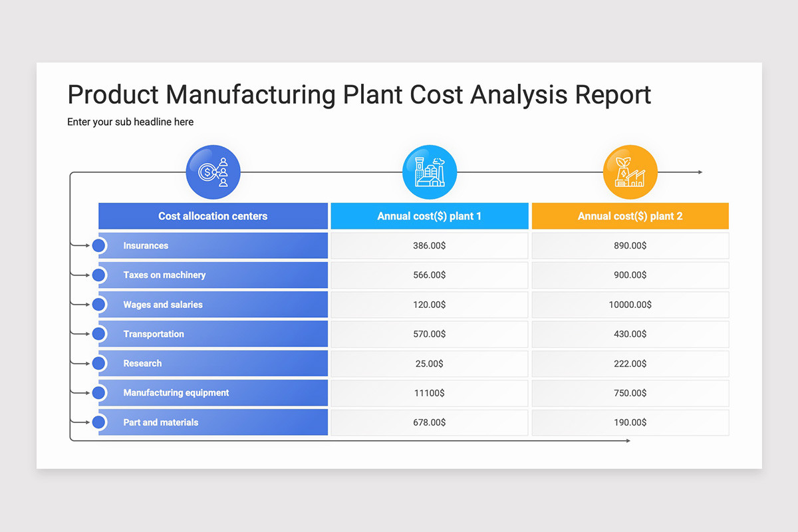Screen dimensions: 798x532
Task: Select the cost allocation dollar icon
Action: point(213,172)
